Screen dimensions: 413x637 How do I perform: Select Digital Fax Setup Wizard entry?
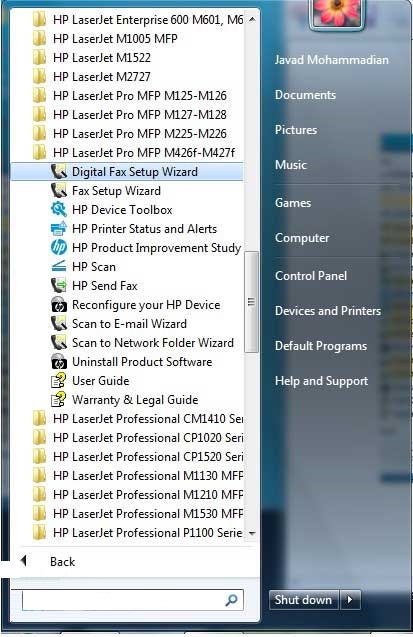(127, 171)
